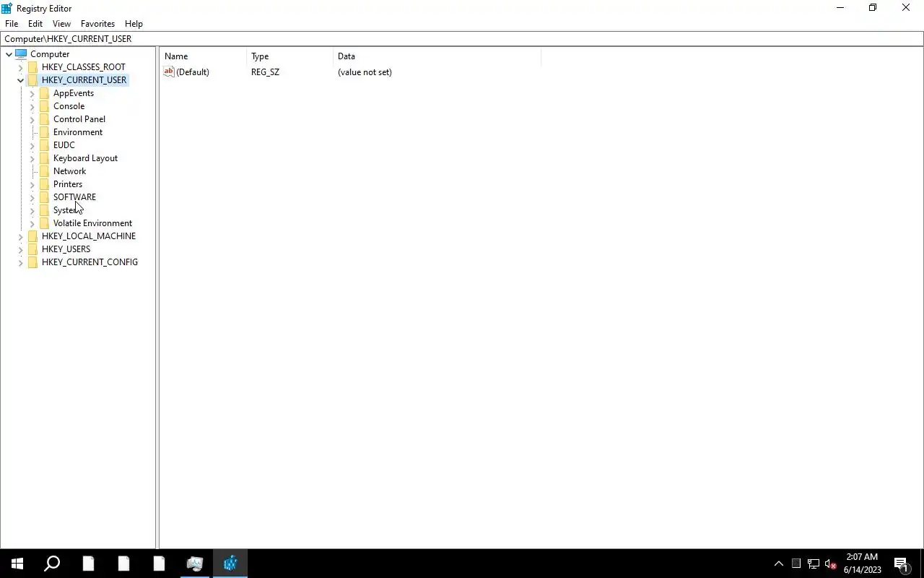Image resolution: width=924 pixels, height=578 pixels.
Task: Collapse the HKEY_CURRENT_USER hive
Action: 20,80
